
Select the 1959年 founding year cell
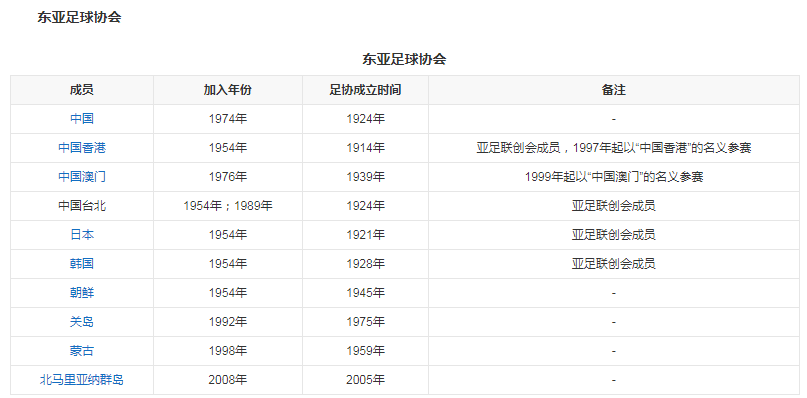tap(365, 351)
